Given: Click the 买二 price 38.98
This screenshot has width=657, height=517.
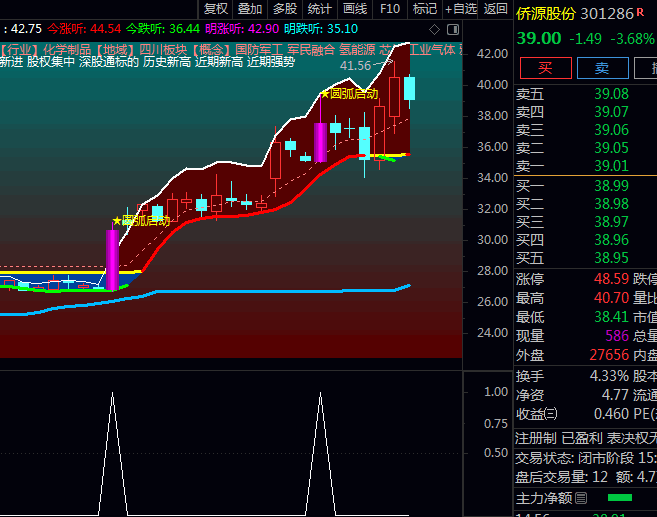Looking at the screenshot, I should [x=611, y=204].
